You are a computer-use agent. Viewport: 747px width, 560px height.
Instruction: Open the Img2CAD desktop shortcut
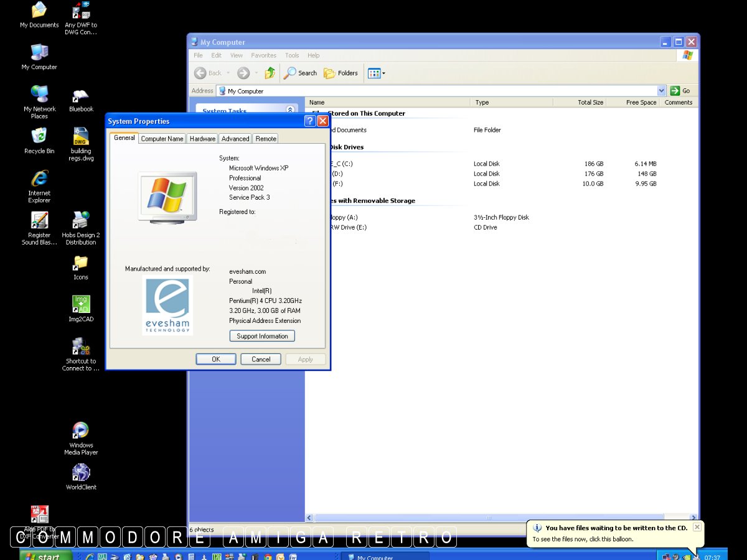(81, 304)
